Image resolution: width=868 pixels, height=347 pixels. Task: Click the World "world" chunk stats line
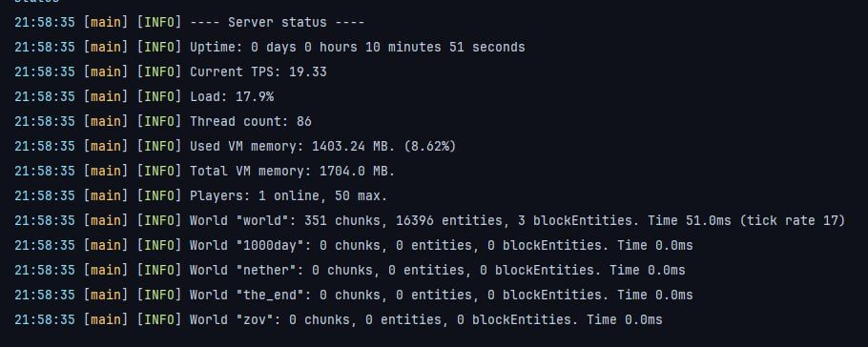pyautogui.click(x=429, y=221)
